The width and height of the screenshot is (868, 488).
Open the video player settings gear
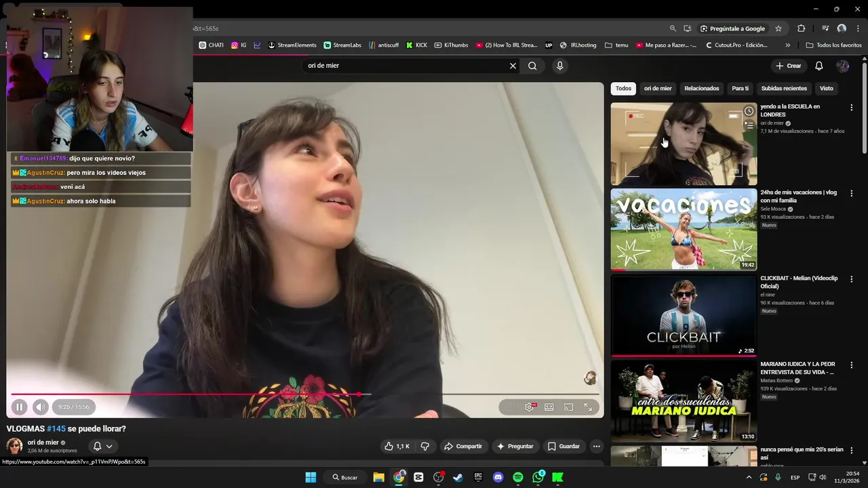pyautogui.click(x=530, y=407)
